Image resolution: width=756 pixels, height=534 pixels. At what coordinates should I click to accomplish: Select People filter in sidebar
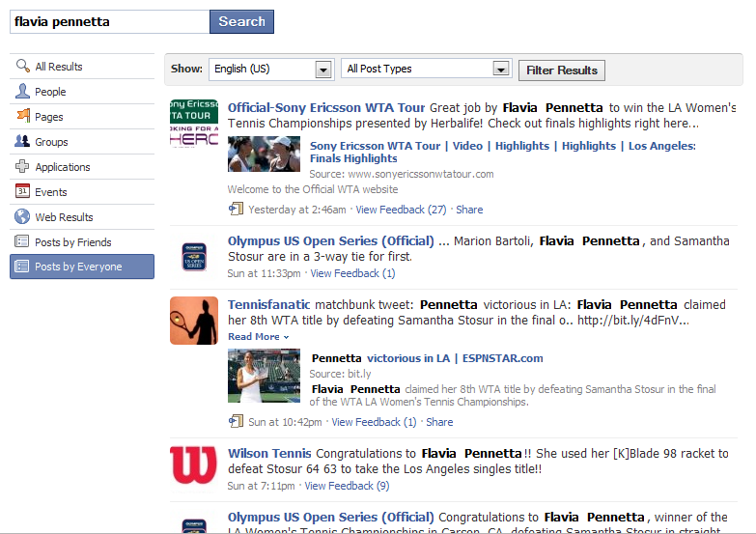click(82, 91)
